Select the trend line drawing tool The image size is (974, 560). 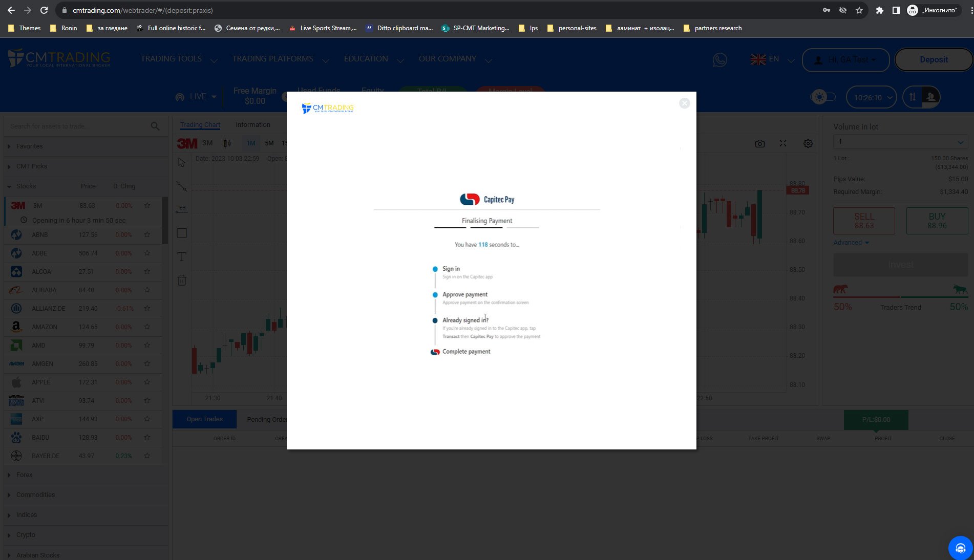click(182, 186)
